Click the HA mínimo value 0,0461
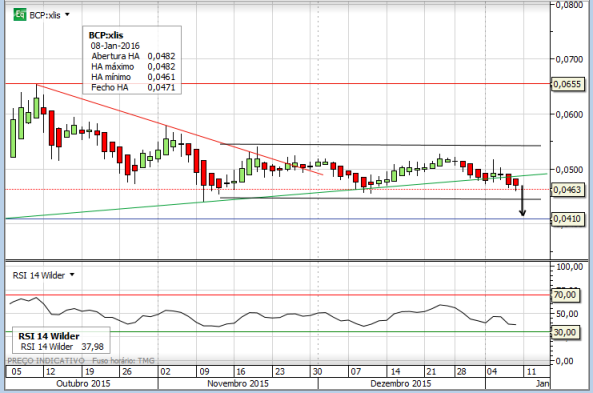593x393 pixels. click(161, 77)
